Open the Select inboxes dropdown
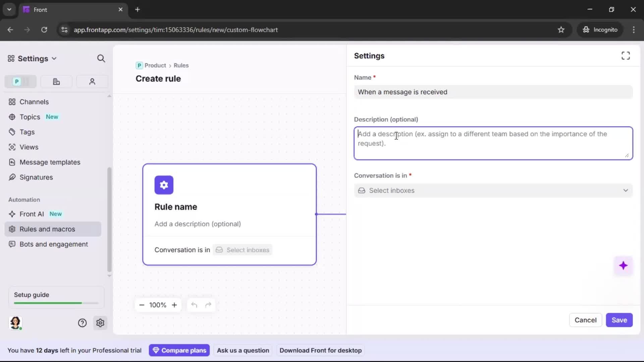 [x=493, y=190]
